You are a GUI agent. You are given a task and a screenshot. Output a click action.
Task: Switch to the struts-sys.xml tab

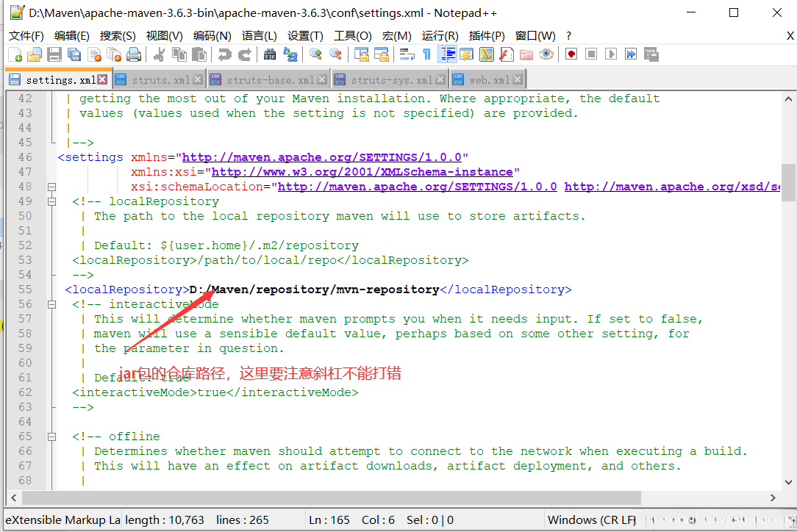tap(391, 80)
